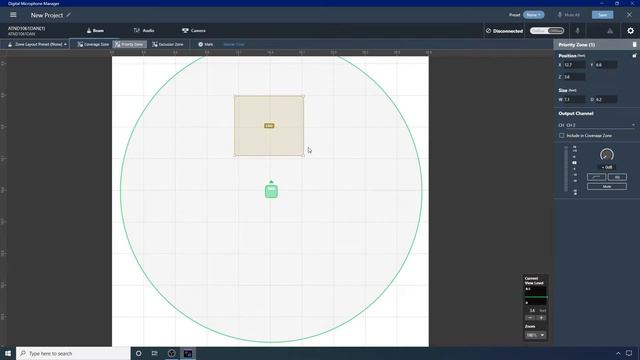
Task: Open the Windows Start menu
Action: click(8, 353)
